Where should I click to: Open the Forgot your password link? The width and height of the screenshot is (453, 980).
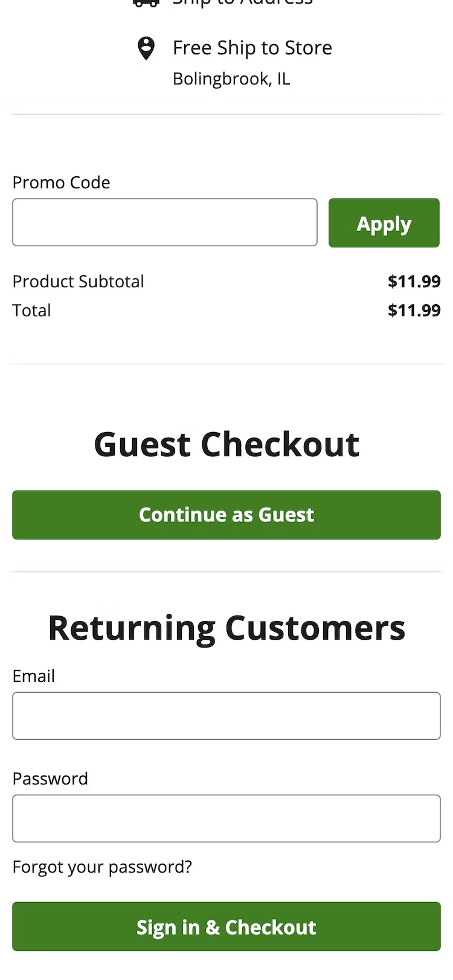tap(102, 867)
